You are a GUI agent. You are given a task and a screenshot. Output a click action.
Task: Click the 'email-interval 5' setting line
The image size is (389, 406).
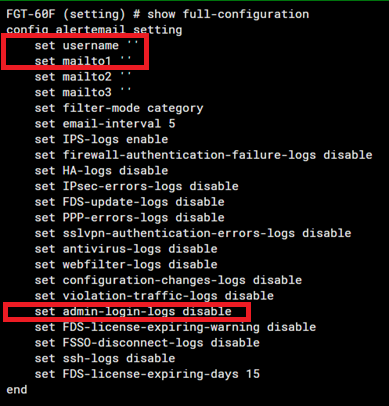pyautogui.click(x=105, y=124)
